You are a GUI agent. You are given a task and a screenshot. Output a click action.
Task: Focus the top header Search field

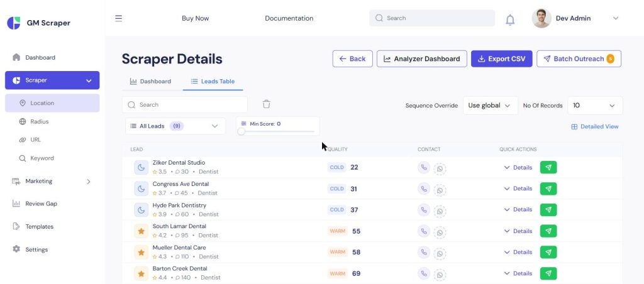click(432, 18)
